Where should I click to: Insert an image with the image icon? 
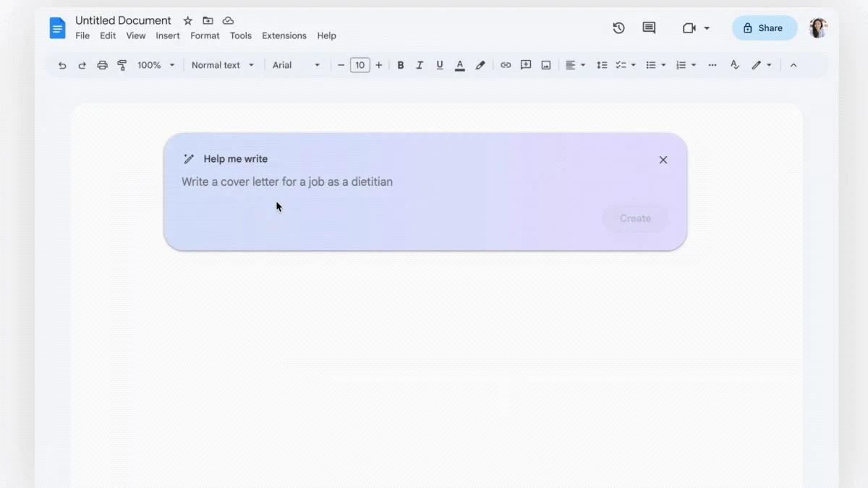(x=546, y=65)
